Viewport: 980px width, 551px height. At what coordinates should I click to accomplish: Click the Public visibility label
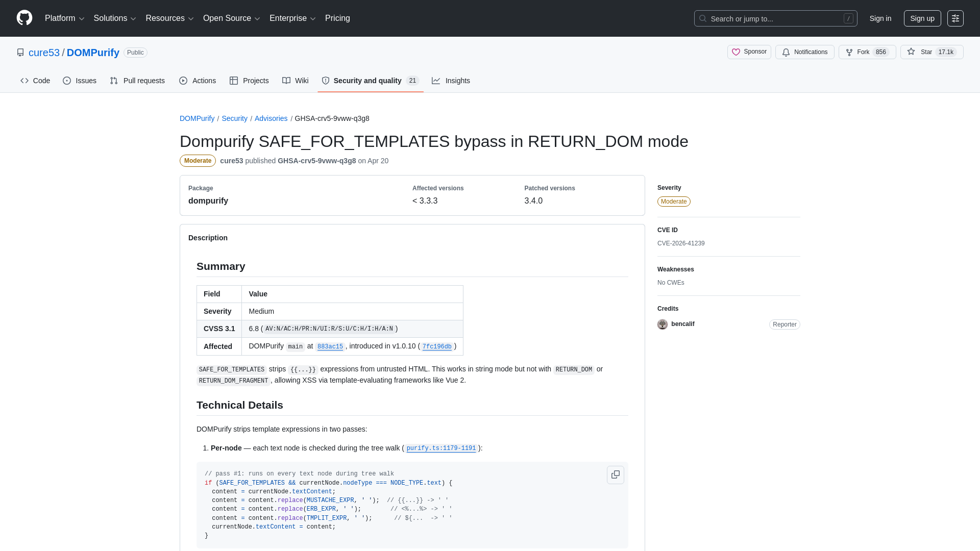[135, 53]
